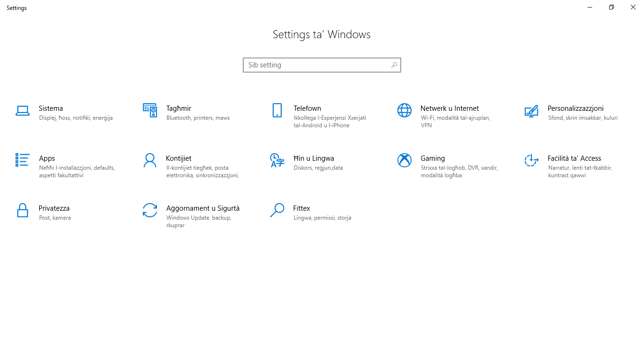The height and width of the screenshot is (362, 644).
Task: Click the Gaming Xbox icon
Action: coord(405,160)
